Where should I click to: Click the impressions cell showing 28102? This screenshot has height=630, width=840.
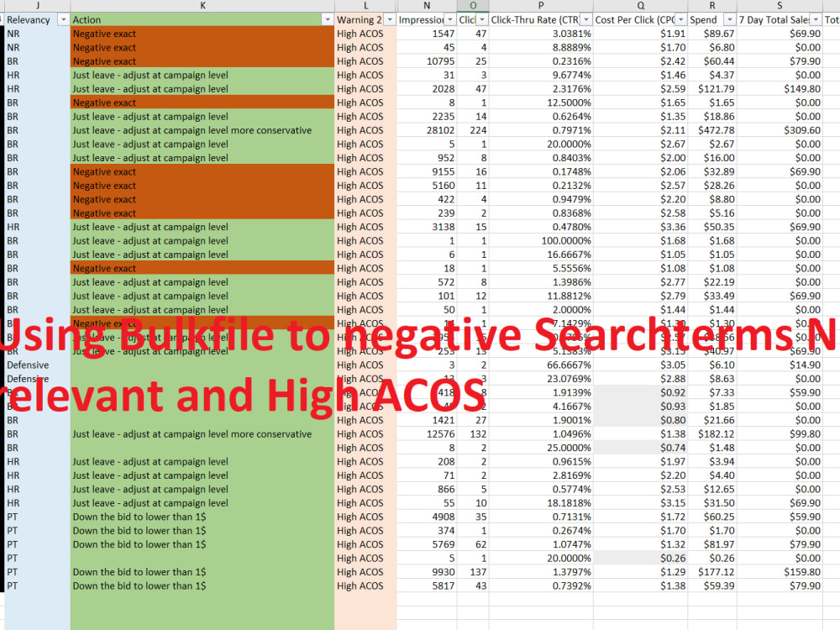427,130
